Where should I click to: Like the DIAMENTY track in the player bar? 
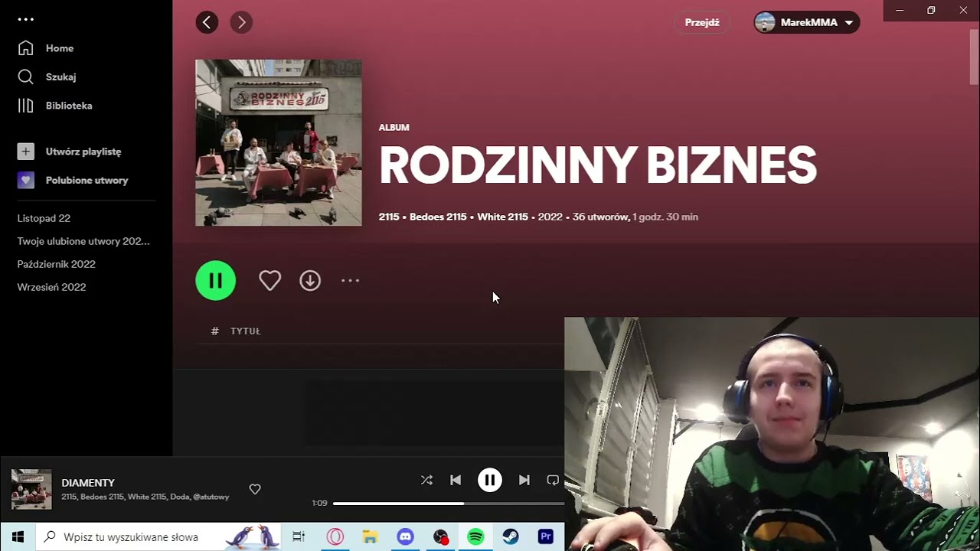pos(255,489)
